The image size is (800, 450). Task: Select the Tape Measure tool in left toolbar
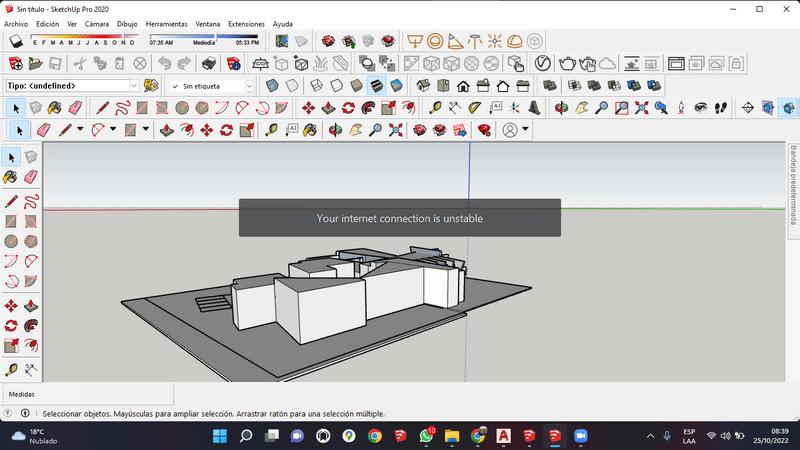[11, 369]
